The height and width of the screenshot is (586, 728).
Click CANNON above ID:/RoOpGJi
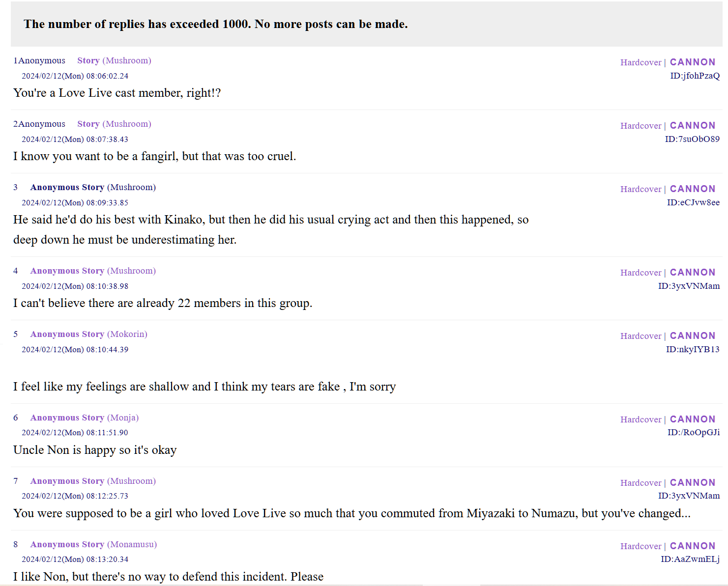pyautogui.click(x=693, y=419)
